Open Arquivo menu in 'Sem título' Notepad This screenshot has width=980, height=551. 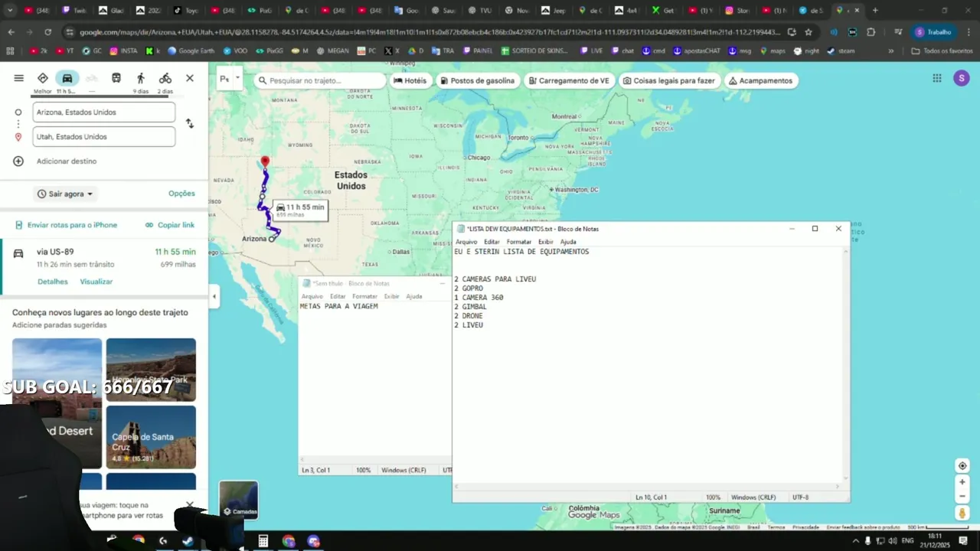click(x=312, y=296)
